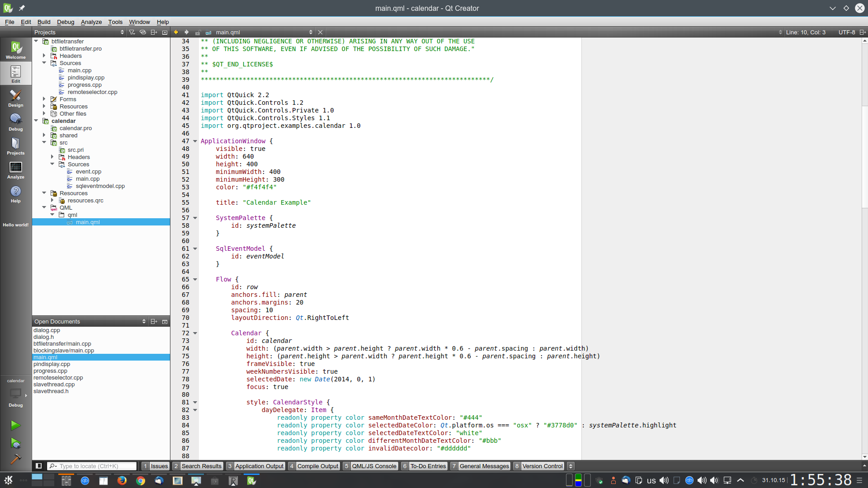Open the Debug menu item

[x=66, y=22]
